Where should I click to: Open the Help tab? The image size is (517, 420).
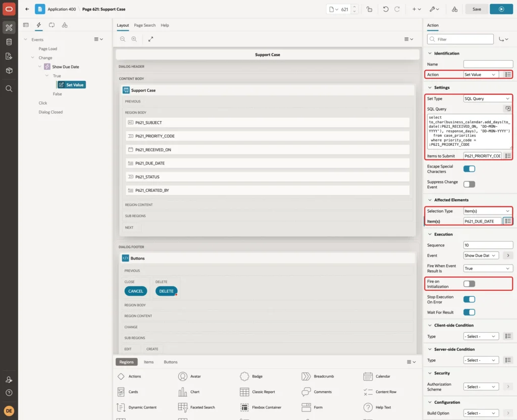pos(165,25)
